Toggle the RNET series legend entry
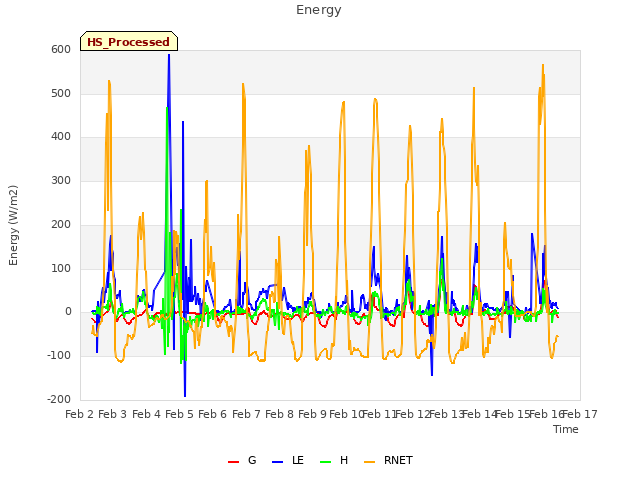This screenshot has height=480, width=640. click(388, 460)
